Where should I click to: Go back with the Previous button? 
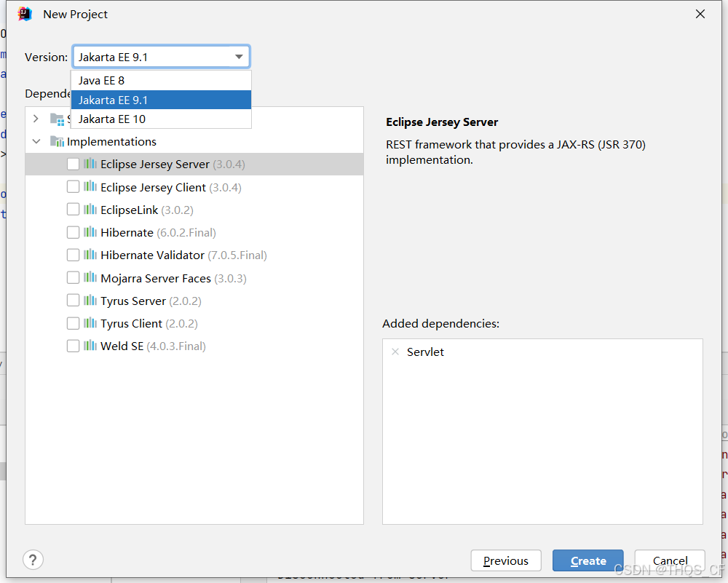506,560
